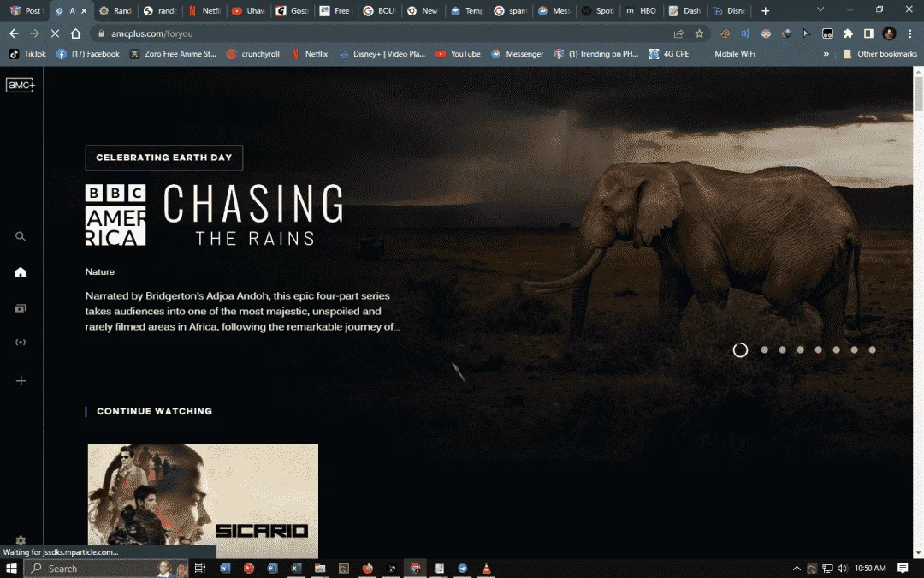This screenshot has height=578, width=924.
Task: Open the Extensions puzzle icon
Action: pos(848,33)
